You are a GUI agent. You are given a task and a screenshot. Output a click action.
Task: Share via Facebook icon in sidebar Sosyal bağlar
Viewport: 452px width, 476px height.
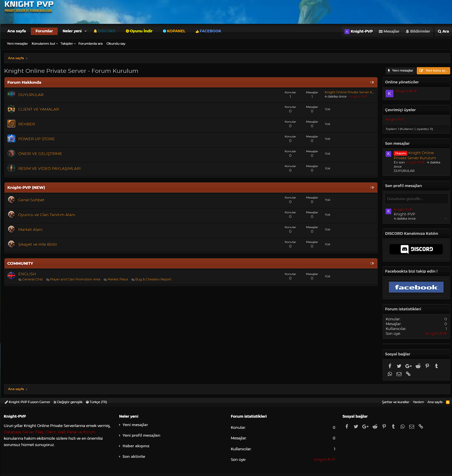(390, 366)
